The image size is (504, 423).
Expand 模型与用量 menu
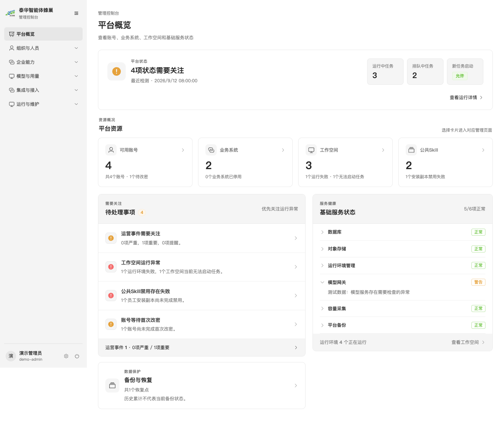43,76
